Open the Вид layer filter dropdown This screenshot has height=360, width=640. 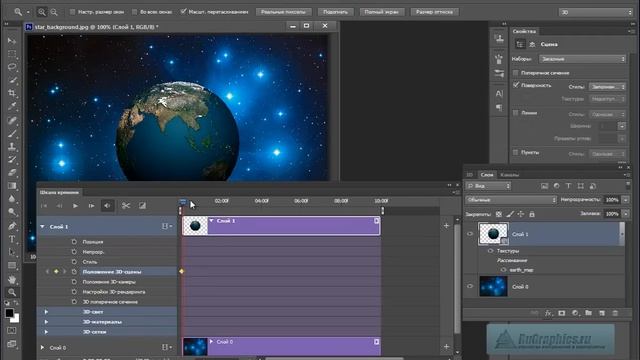489,186
